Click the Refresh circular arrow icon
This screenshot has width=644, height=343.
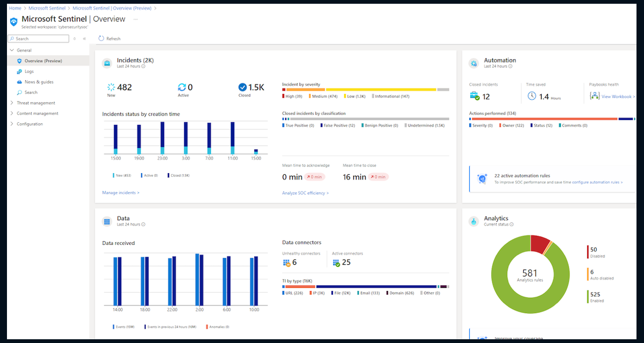click(x=101, y=39)
